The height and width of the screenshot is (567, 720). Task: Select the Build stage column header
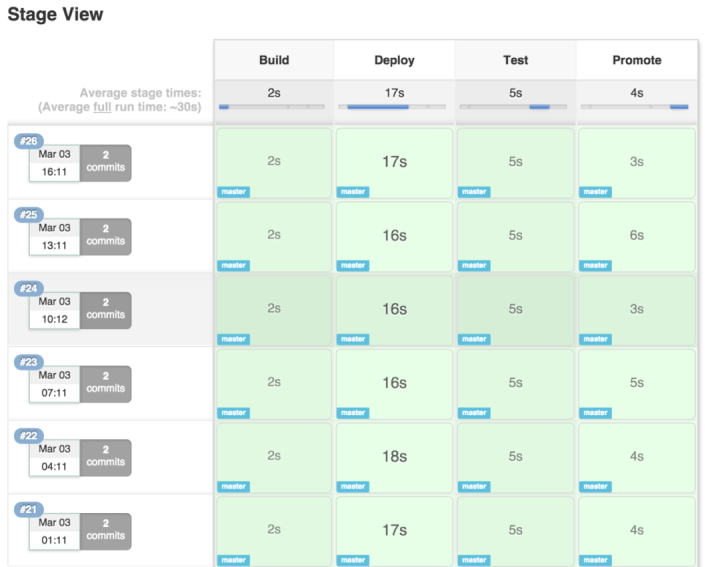coord(274,60)
